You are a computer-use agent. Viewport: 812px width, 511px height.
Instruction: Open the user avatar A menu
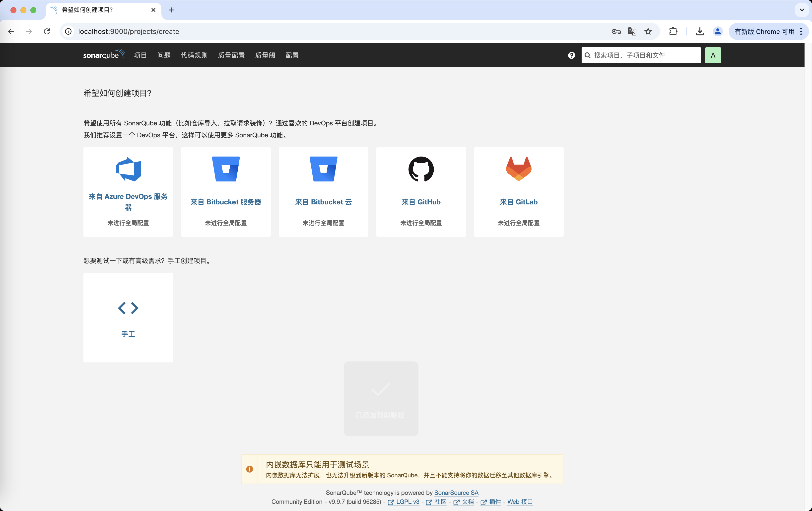click(x=713, y=55)
